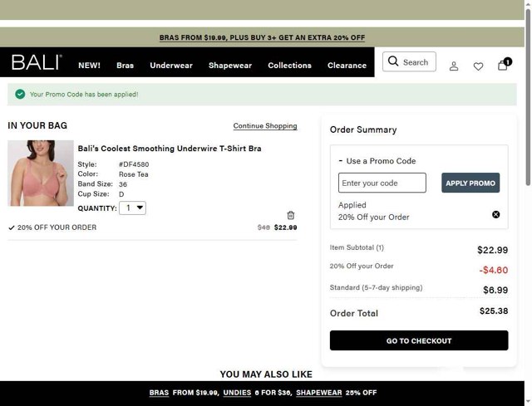This screenshot has width=532, height=406.
Task: Open the top bras promo banner link
Action: click(262, 37)
